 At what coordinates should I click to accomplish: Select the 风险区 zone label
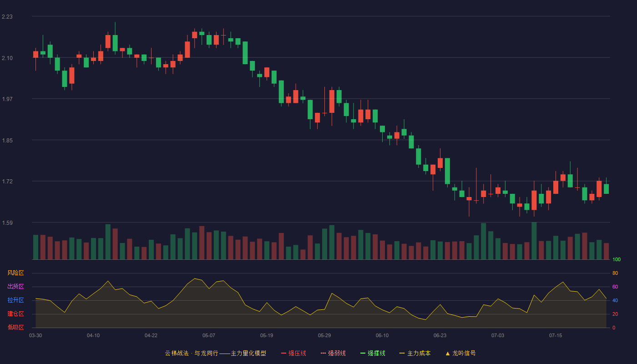[x=15, y=273]
